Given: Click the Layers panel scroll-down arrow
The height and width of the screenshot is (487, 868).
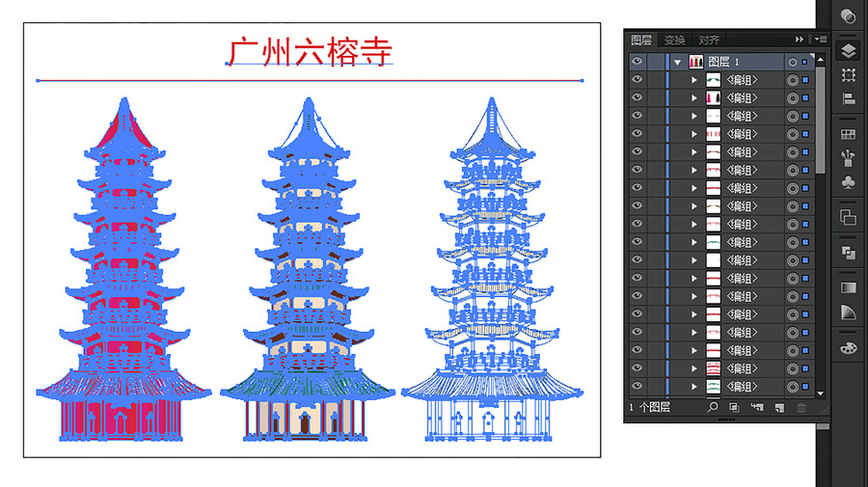Looking at the screenshot, I should pos(821,393).
